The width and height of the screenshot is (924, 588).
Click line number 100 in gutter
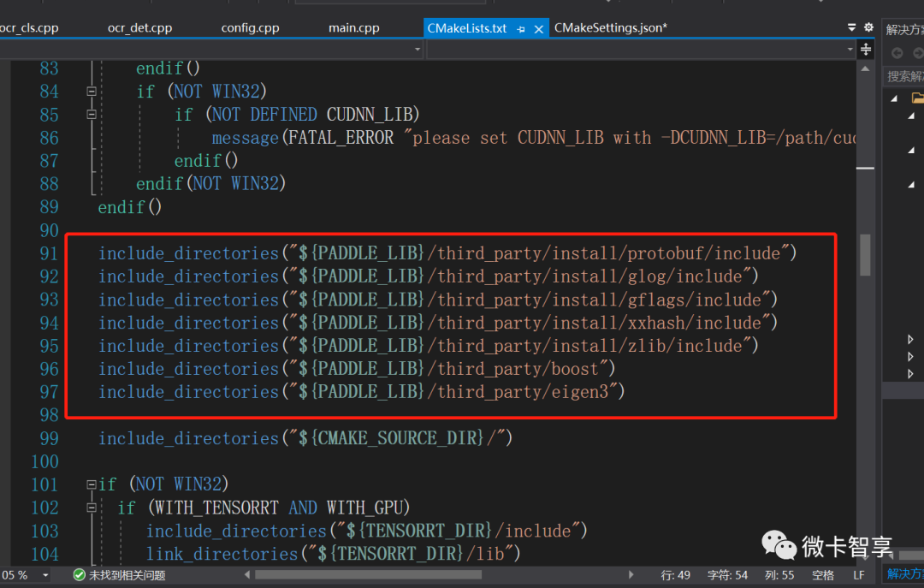(44, 462)
